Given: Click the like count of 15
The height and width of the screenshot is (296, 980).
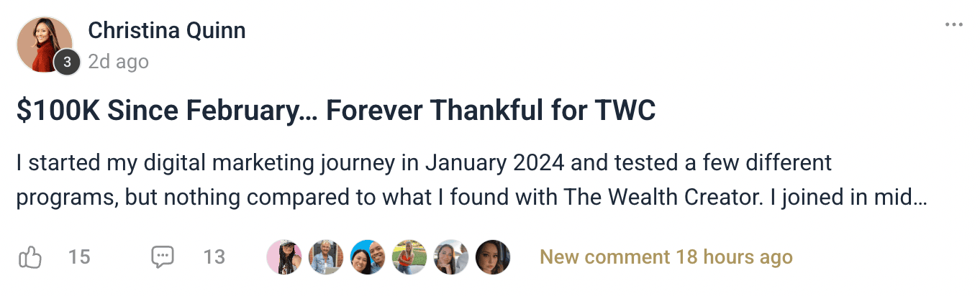Looking at the screenshot, I should pos(79,257).
